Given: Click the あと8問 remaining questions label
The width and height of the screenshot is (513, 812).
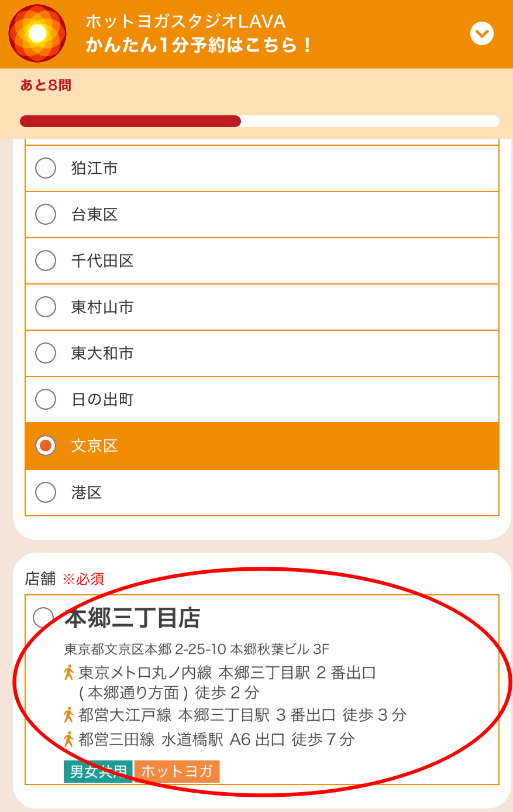Looking at the screenshot, I should click(46, 85).
